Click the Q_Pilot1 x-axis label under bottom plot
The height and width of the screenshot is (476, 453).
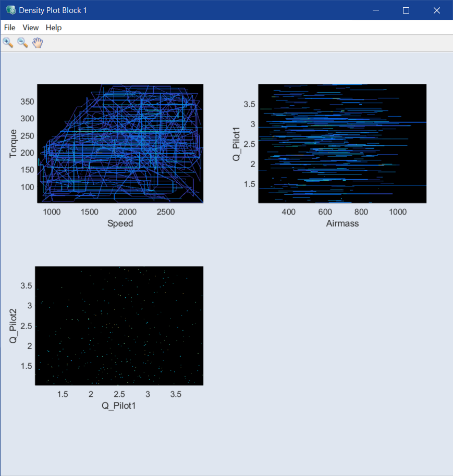tap(119, 406)
